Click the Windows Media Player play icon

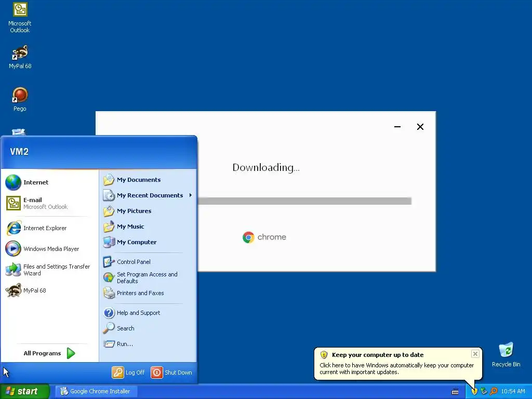[x=13, y=249]
